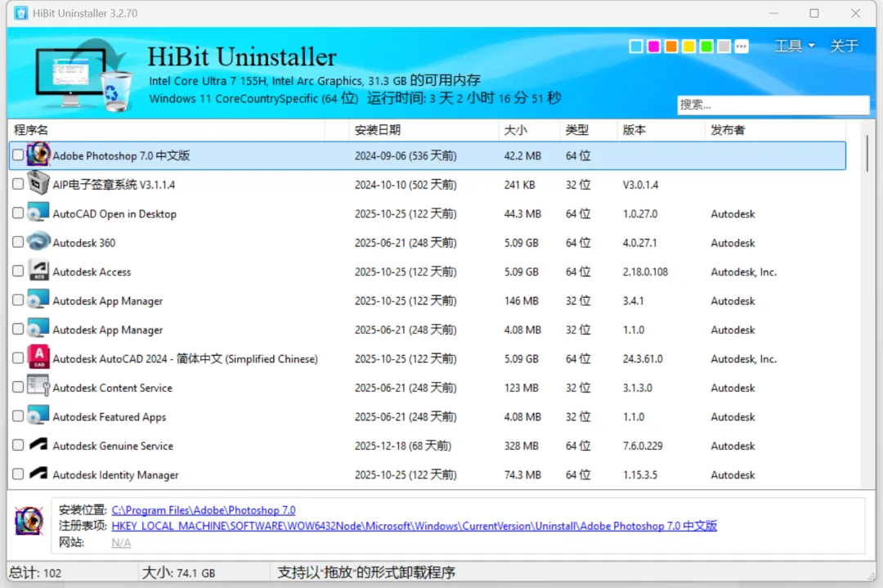The height and width of the screenshot is (588, 883).
Task: Click 大小: 74.1 GB in status bar
Action: (178, 572)
